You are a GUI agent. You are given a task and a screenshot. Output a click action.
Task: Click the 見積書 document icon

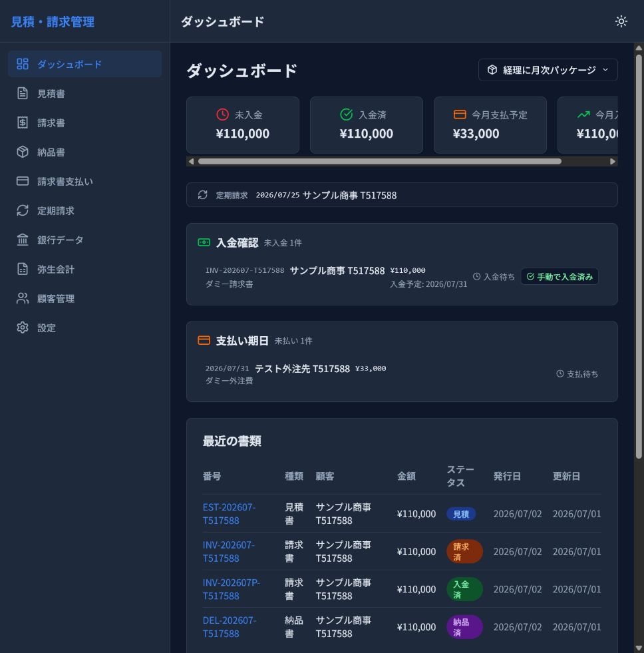coord(23,93)
